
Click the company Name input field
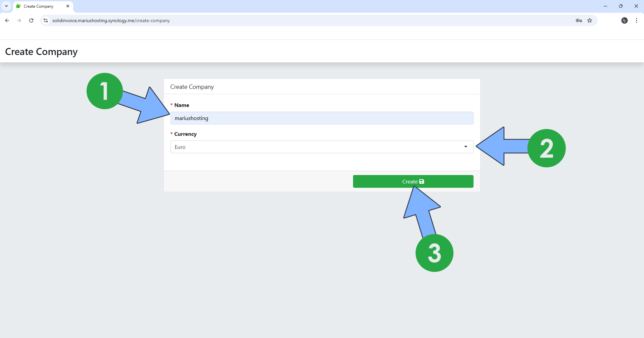coord(322,118)
